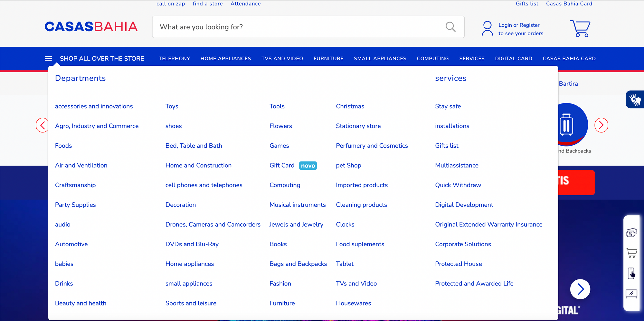
Task: Click Digital Card nav item
Action: [514, 59]
